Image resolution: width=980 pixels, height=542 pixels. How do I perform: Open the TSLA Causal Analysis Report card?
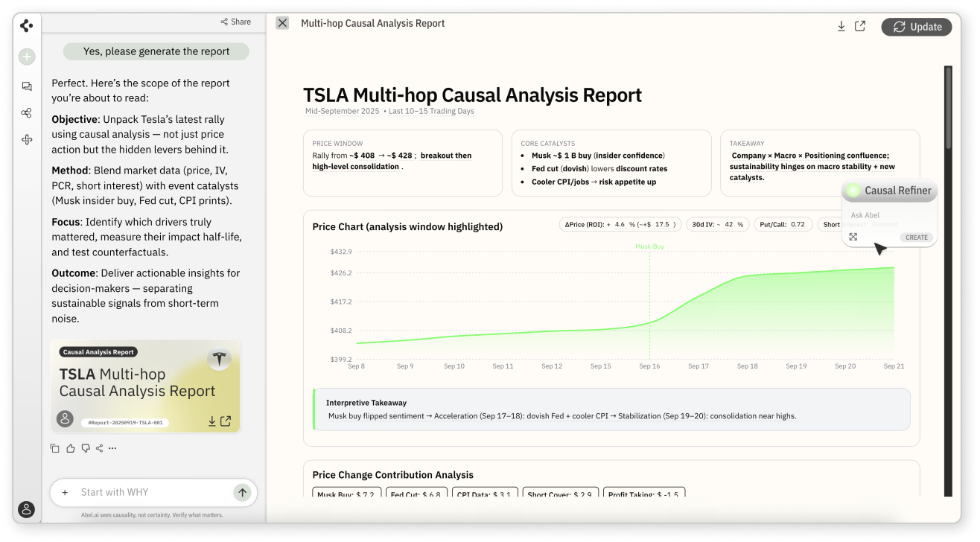coord(145,386)
